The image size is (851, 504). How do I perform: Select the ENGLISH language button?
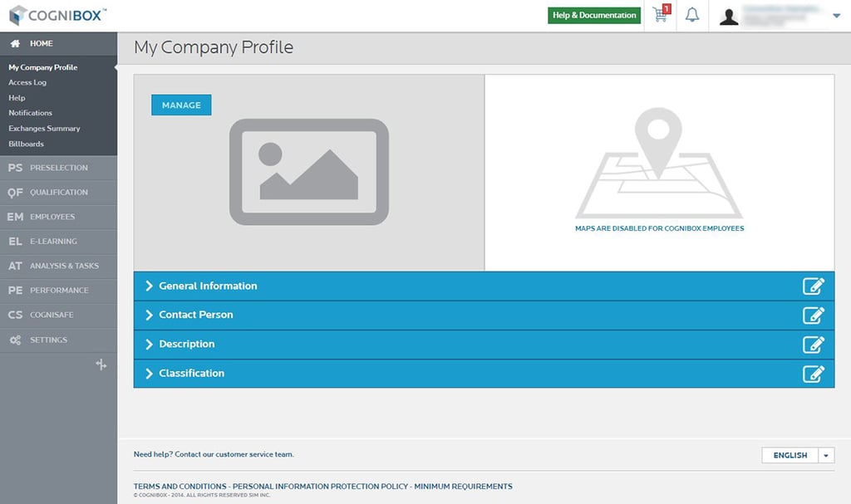click(790, 455)
